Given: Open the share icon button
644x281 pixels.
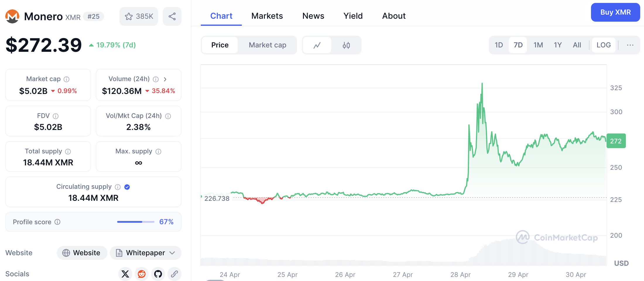Looking at the screenshot, I should pos(172,16).
